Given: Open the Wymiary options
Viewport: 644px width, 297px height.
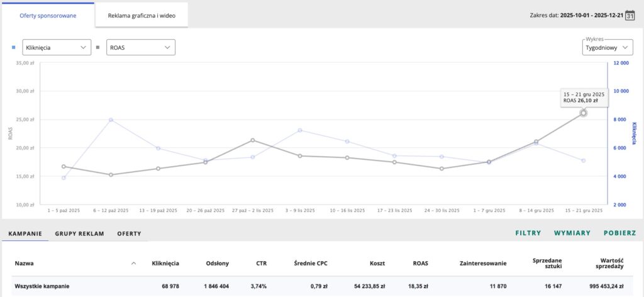Looking at the screenshot, I should click(x=572, y=233).
